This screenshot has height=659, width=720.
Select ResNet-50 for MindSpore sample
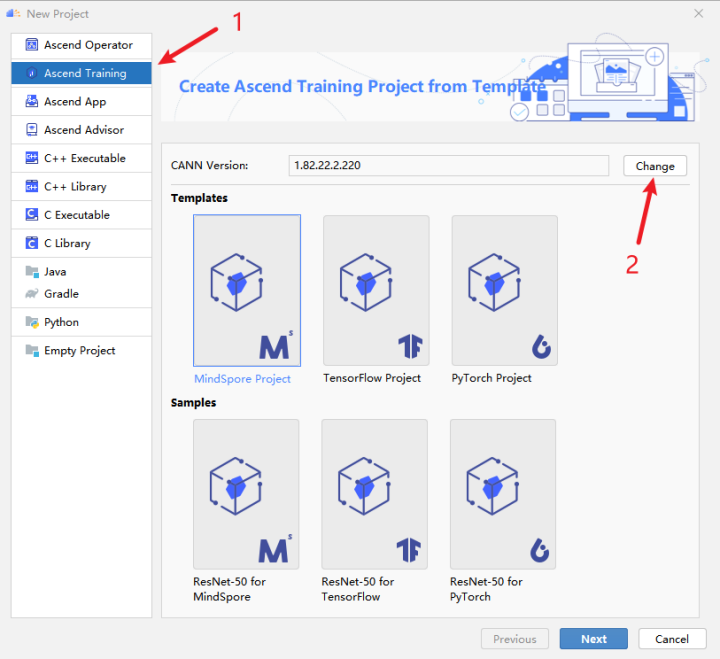(246, 494)
